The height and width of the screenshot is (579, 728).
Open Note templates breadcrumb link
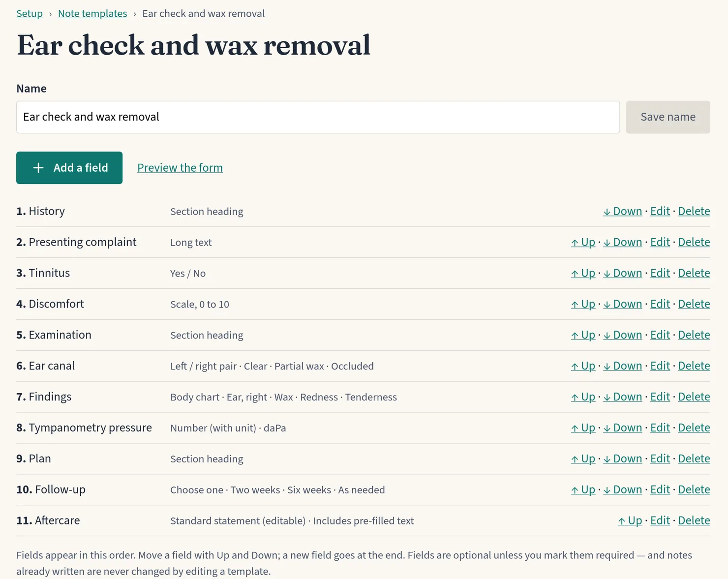[x=92, y=14]
